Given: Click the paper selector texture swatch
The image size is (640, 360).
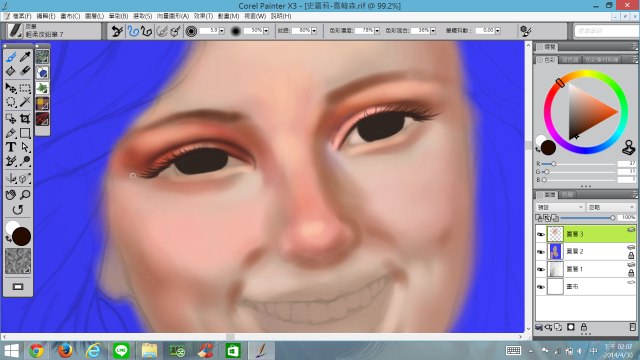Looking at the screenshot, I should pos(18,261).
